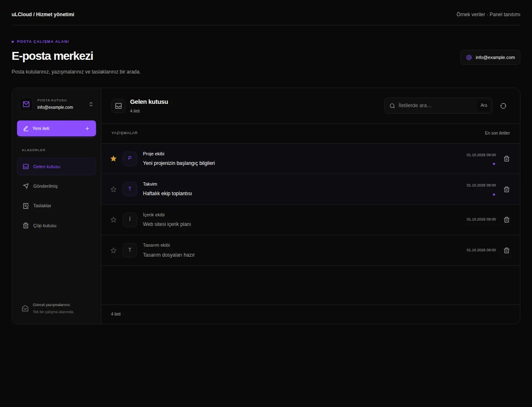
Task: Open the Panel tanıtımı link
Action: (505, 15)
